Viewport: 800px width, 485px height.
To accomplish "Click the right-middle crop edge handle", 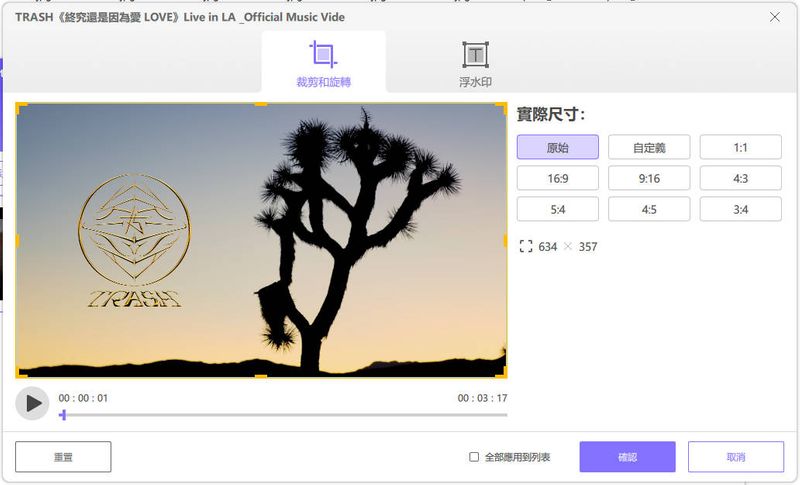I will point(505,241).
